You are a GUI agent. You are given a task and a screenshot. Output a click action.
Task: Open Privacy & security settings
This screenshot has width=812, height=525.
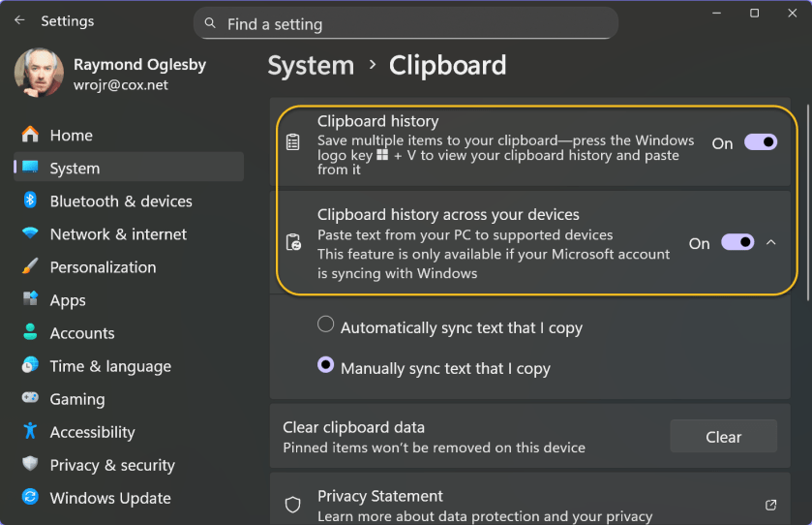(x=112, y=465)
